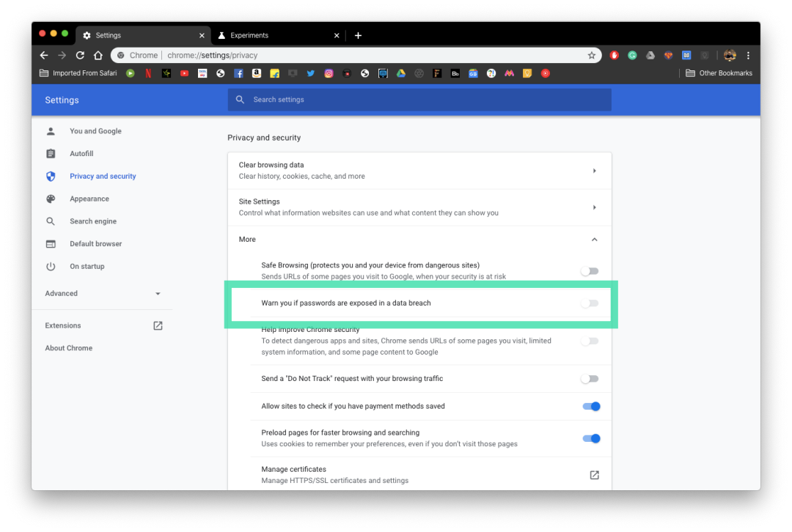Open the Facebook bookmark icon
This screenshot has width=792, height=532.
click(238, 73)
